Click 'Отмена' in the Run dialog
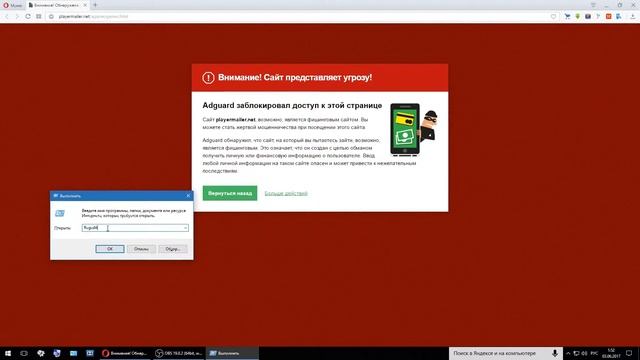The width and height of the screenshot is (640, 360). [x=141, y=249]
